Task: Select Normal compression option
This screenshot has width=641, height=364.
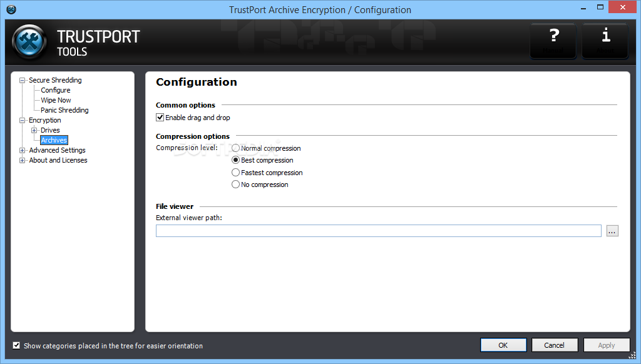Action: (236, 148)
